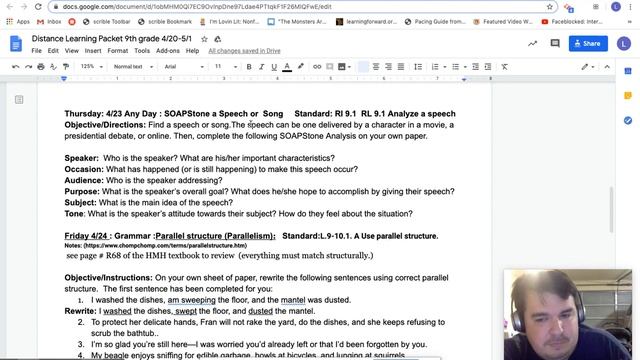Viewport: 640px width, 360px height.
Task: Open the Pacing Guide bookmark
Action: tap(436, 22)
